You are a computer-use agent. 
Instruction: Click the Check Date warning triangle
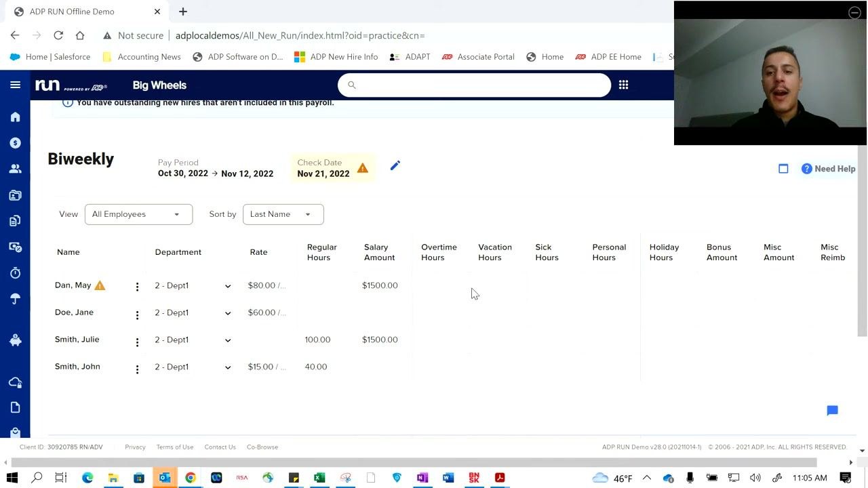coord(363,168)
